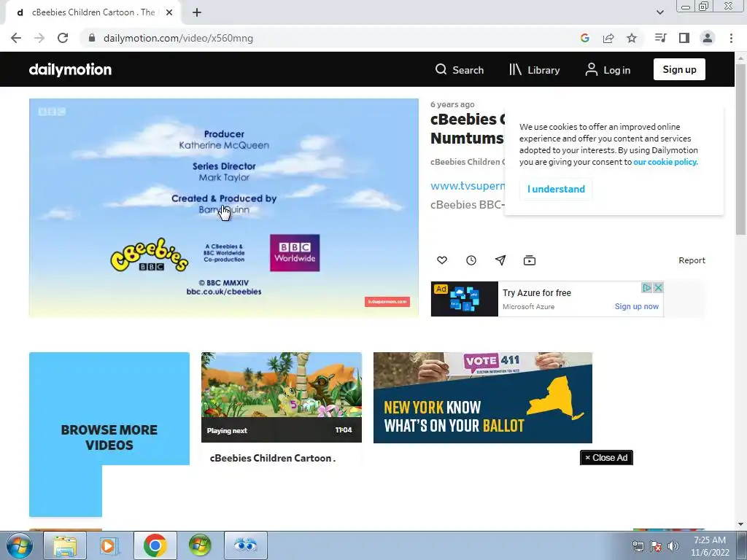Open the Chrome three-dot menu
The height and width of the screenshot is (560, 747).
(731, 38)
